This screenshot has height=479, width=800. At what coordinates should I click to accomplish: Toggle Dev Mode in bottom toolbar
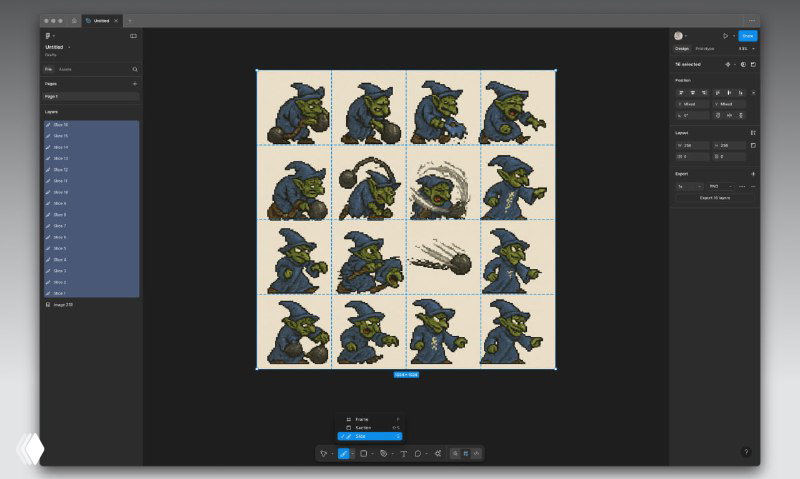pyautogui.click(x=477, y=453)
